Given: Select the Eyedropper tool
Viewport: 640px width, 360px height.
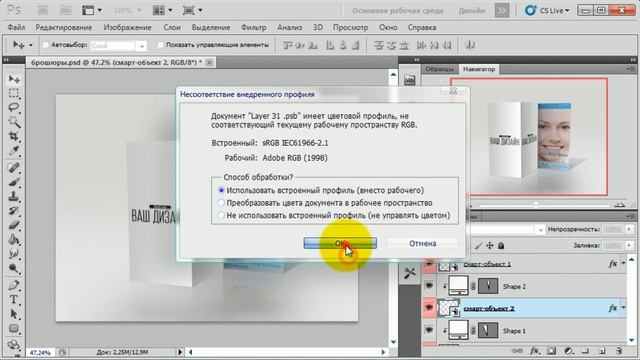Looking at the screenshot, I should coord(13,151).
